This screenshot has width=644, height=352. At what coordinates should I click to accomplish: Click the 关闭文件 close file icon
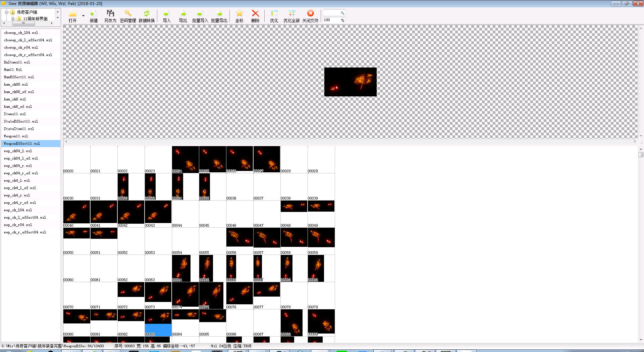click(x=311, y=13)
